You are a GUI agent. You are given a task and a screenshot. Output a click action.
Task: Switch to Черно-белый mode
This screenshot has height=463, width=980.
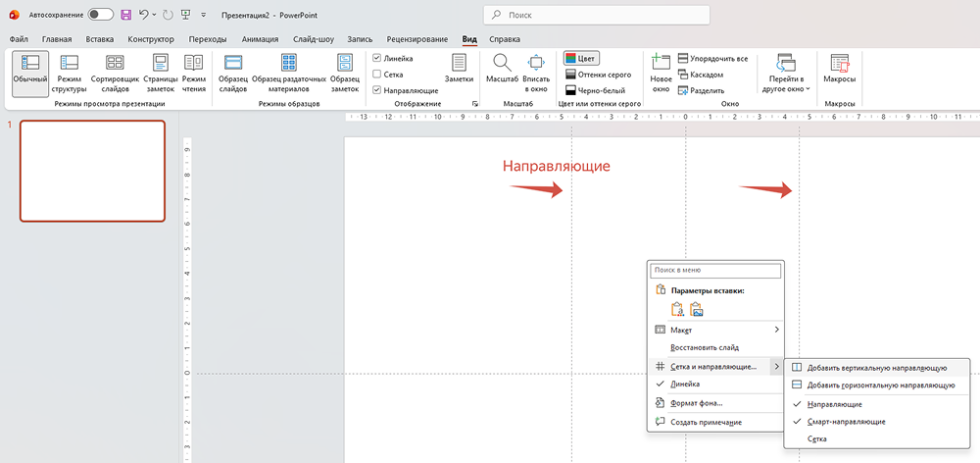[595, 90]
